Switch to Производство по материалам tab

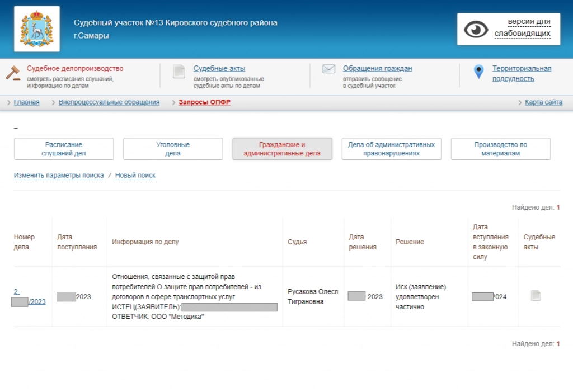(501, 149)
